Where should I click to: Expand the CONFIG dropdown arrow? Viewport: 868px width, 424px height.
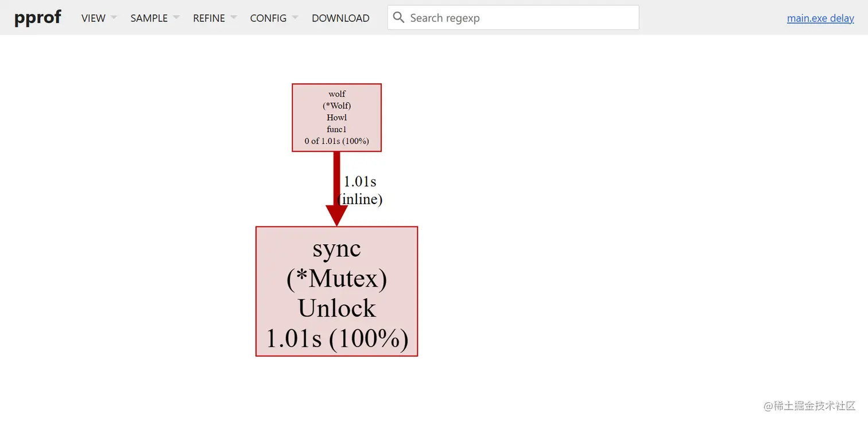coord(295,18)
